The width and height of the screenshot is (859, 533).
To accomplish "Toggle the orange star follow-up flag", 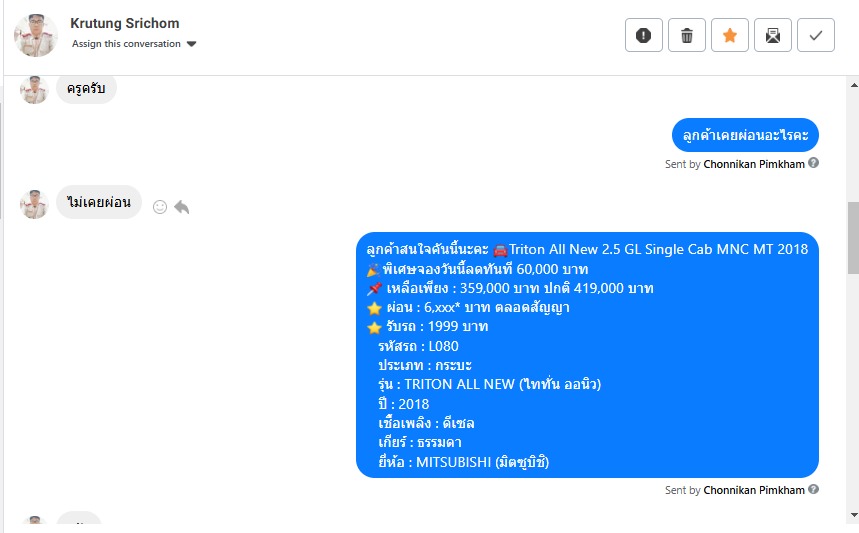I will pos(730,35).
